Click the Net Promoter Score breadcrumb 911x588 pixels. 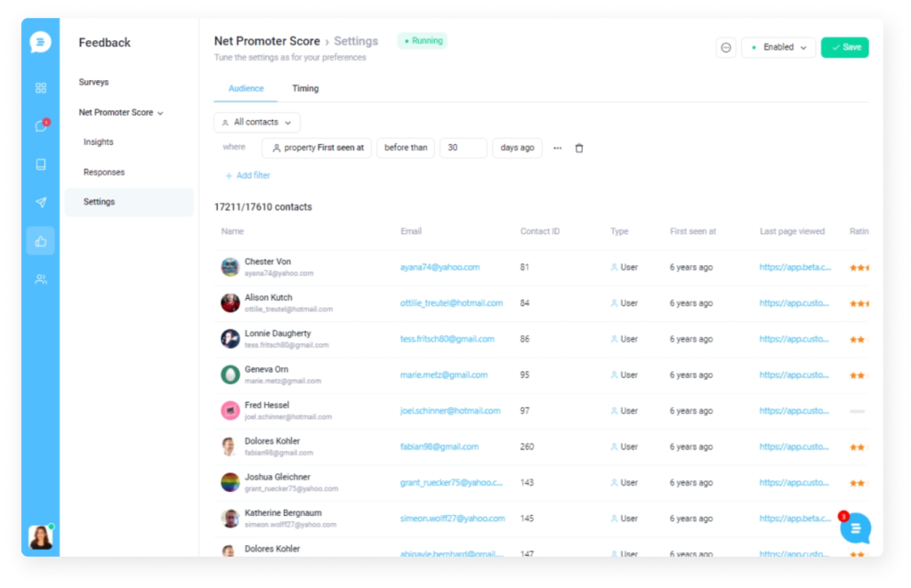tap(267, 41)
